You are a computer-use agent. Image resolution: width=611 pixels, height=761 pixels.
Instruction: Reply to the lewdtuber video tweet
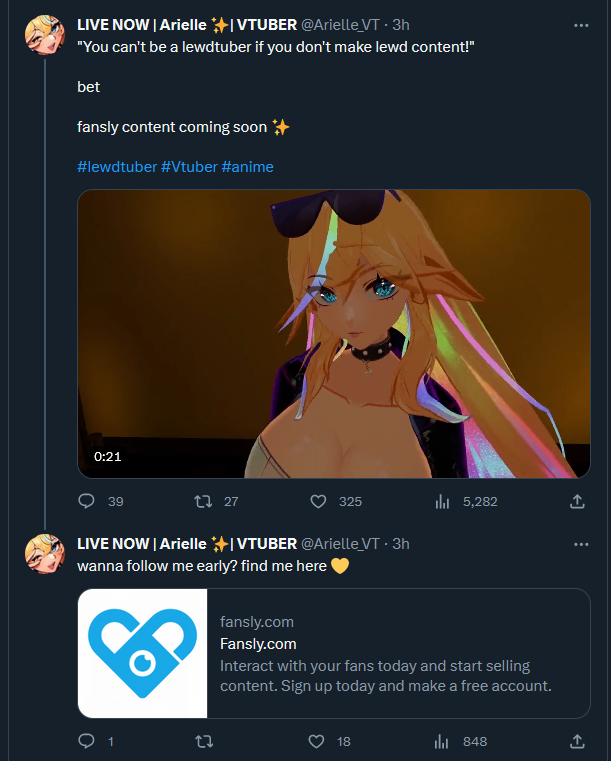click(x=86, y=501)
